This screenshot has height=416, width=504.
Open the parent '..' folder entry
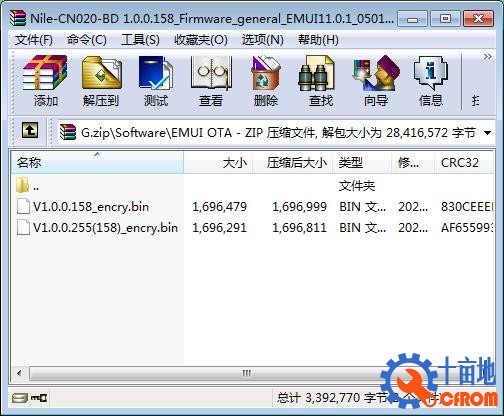coord(27,186)
